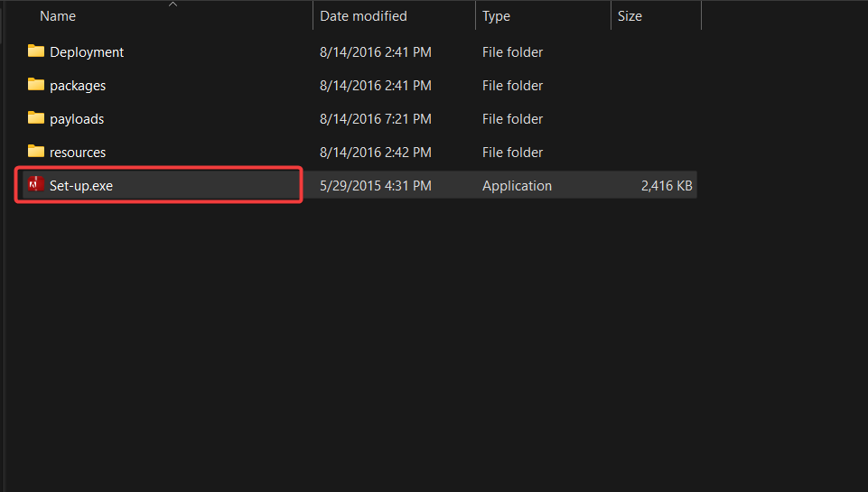Select the 'resources' file name

point(78,153)
